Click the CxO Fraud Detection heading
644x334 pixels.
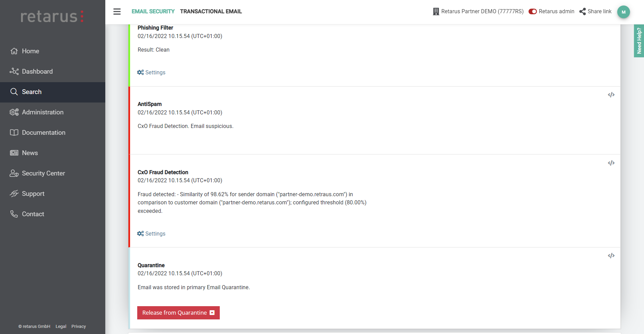[163, 172]
